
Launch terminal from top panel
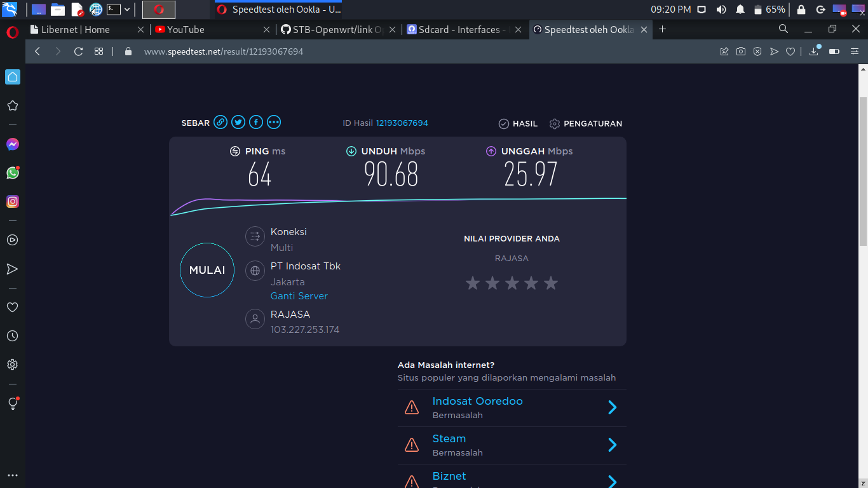[113, 10]
